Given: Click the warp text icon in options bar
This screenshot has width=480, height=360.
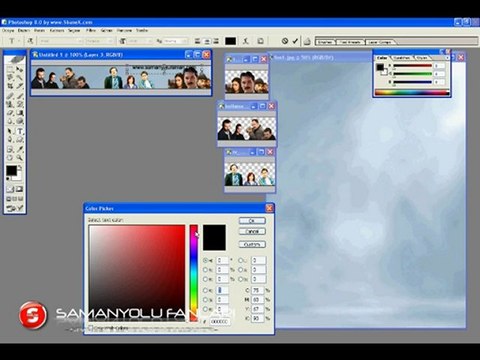Looking at the screenshot, I should coord(246,41).
